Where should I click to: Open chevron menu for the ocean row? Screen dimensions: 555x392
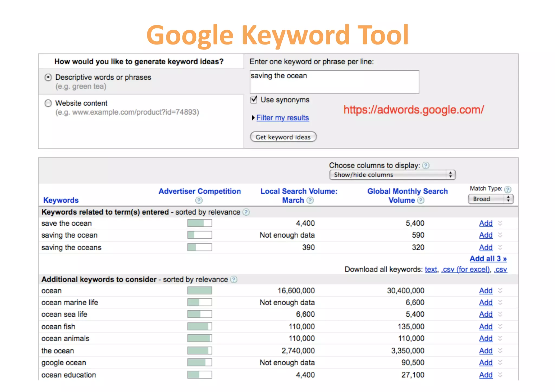[500, 351]
